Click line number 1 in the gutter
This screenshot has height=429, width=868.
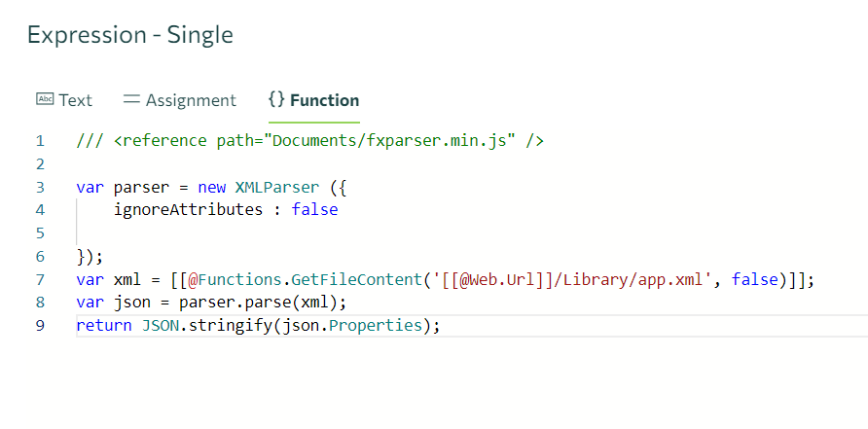pyautogui.click(x=40, y=141)
